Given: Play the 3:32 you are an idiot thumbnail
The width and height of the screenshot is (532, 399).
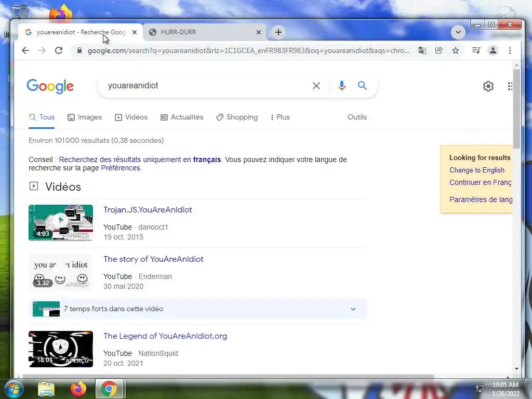Looking at the screenshot, I should click(x=61, y=272).
